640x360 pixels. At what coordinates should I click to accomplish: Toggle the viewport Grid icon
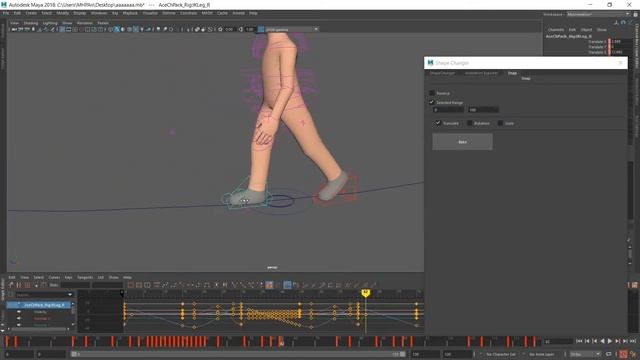click(62, 29)
